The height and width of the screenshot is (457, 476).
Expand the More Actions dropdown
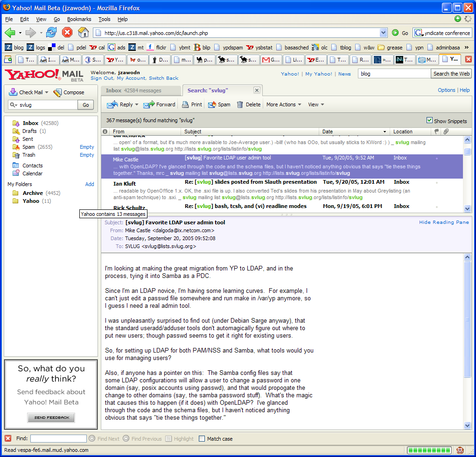coord(284,104)
